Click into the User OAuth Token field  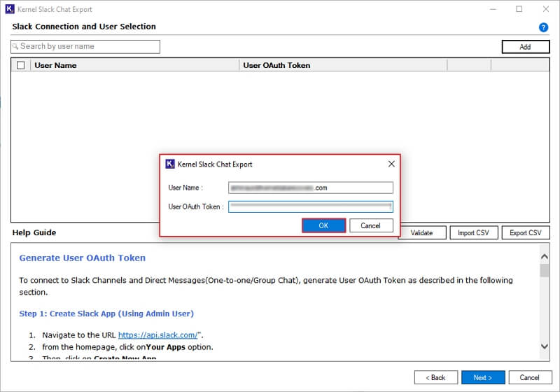[311, 206]
